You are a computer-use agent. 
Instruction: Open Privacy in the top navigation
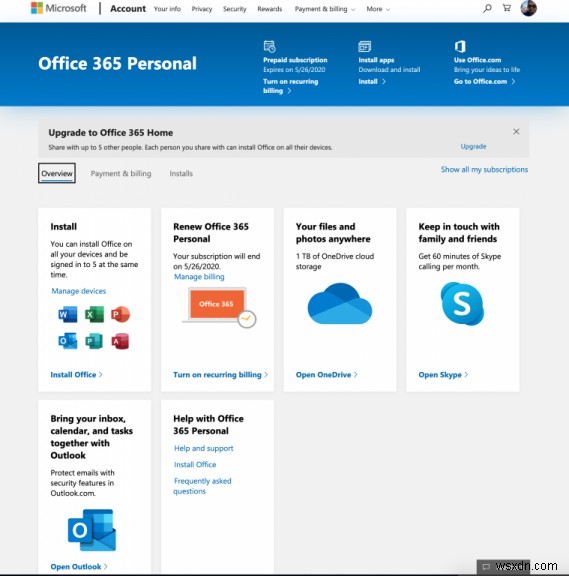(202, 9)
